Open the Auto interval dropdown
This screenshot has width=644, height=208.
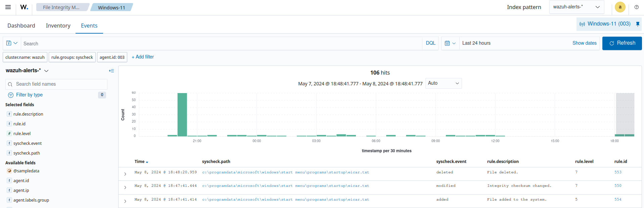coord(443,83)
